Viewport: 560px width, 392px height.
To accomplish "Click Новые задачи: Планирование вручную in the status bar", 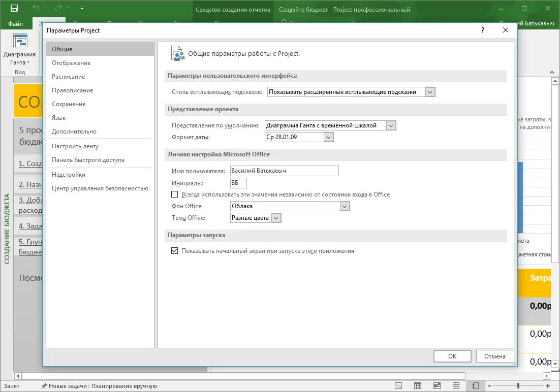I will [99, 386].
